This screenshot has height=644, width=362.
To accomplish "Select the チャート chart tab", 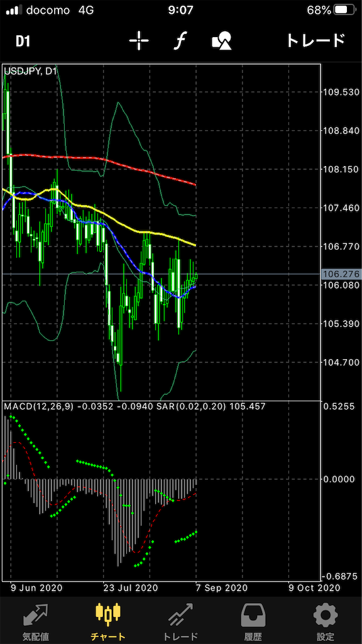I will coord(108,622).
